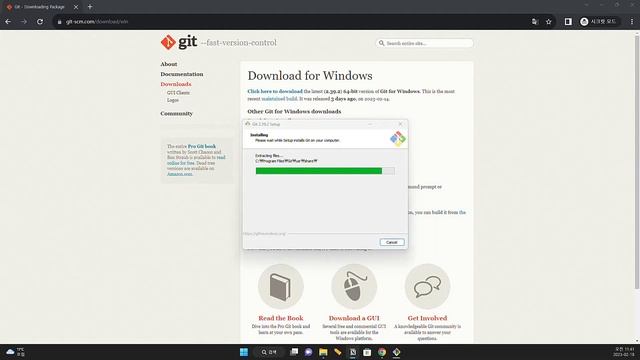640x360 pixels.
Task: Click the Search entire site field
Action: tap(424, 43)
